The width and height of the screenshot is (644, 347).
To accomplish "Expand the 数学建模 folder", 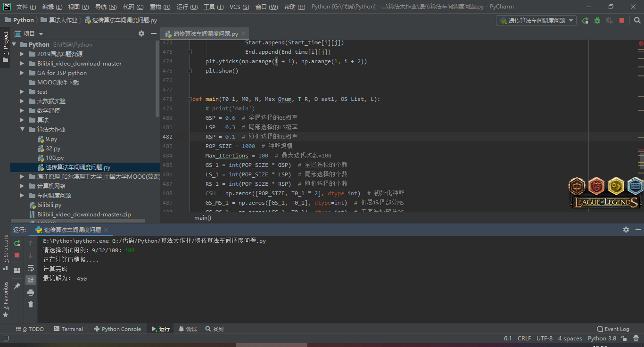I will [22, 111].
